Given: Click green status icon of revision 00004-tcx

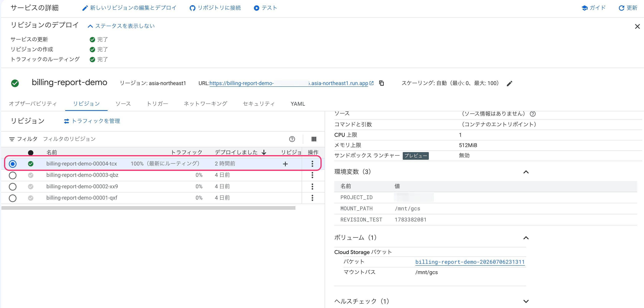Looking at the screenshot, I should [31, 164].
